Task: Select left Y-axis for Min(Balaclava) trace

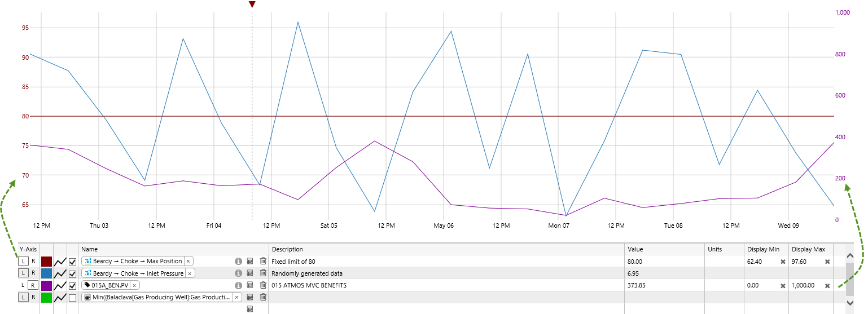Action: 23,297
